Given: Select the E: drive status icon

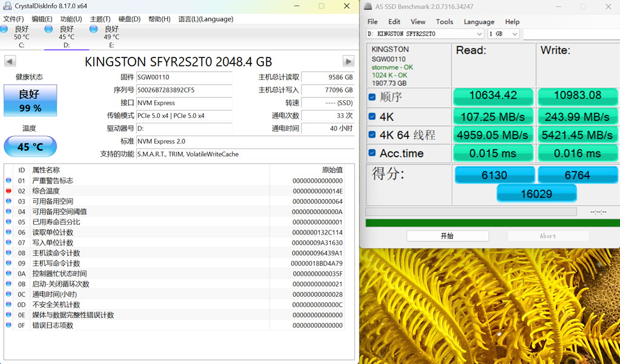Looking at the screenshot, I should (x=94, y=29).
